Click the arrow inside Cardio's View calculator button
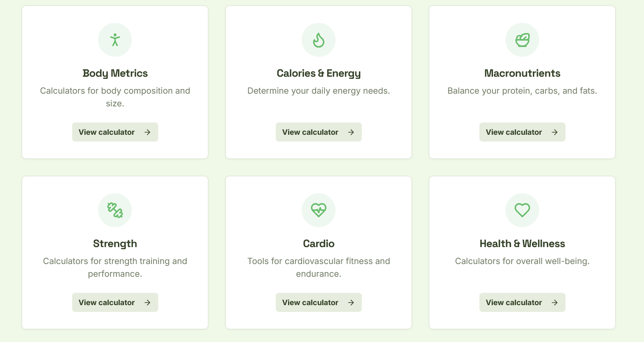 pyautogui.click(x=351, y=302)
